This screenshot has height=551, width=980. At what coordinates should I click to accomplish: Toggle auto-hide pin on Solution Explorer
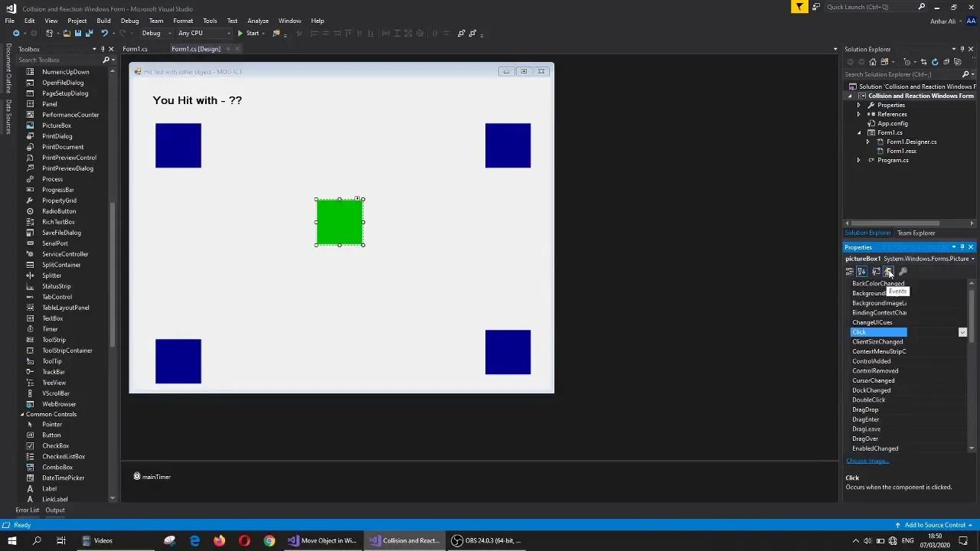tap(962, 49)
